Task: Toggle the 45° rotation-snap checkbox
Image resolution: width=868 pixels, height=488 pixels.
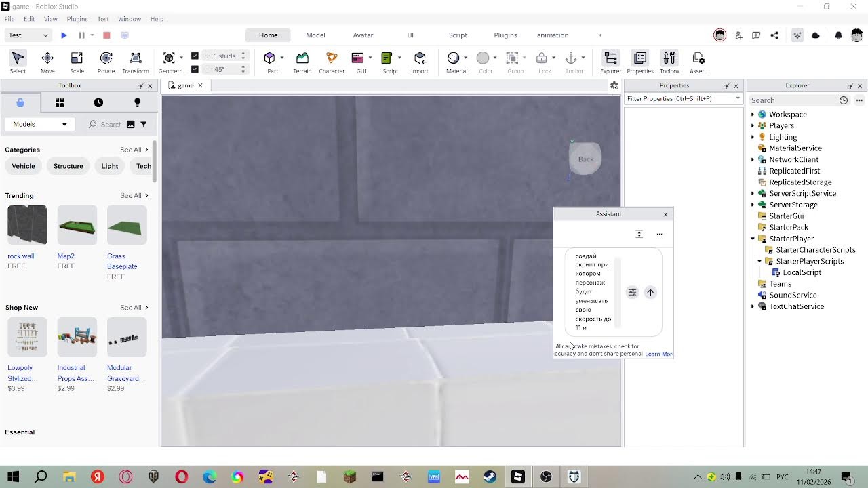Action: 195,68
